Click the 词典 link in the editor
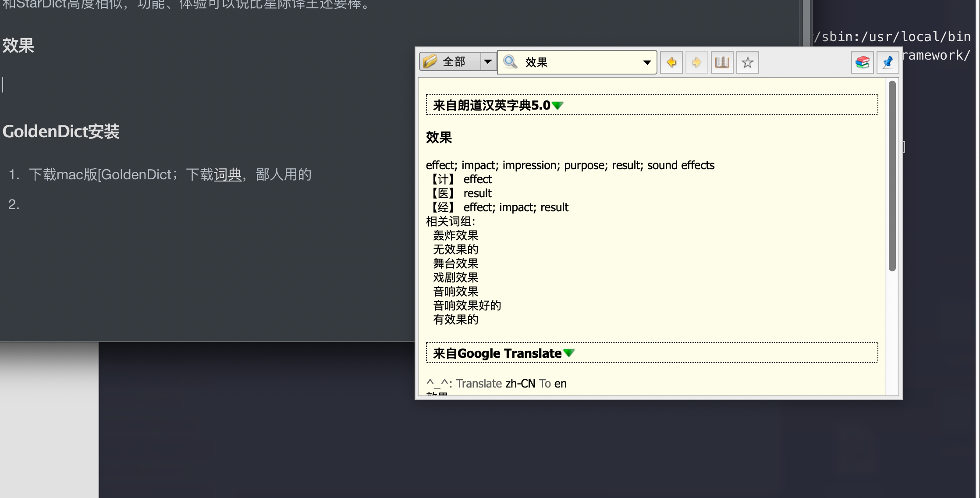This screenshot has height=498, width=980. pos(227,174)
